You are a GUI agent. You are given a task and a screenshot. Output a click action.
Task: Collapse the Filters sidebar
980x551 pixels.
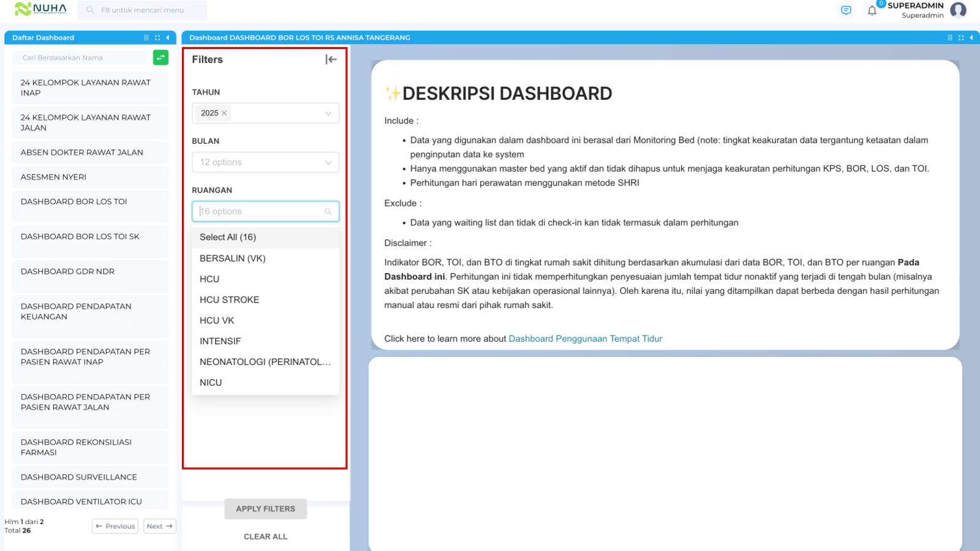(x=331, y=59)
